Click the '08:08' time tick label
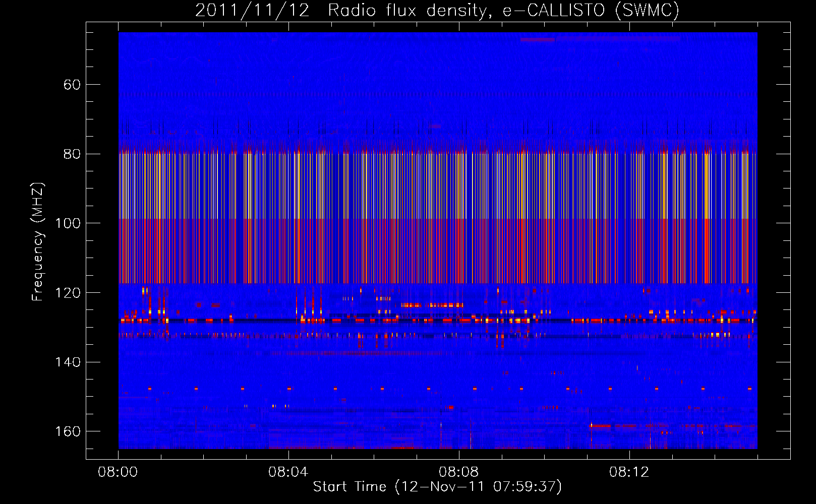Screen dimensions: 816x504 pos(458,472)
